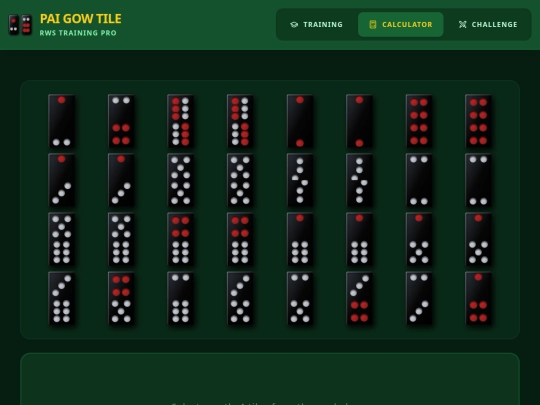Screen dimensions: 540x405
Task: Pick the all-white 2-6 tile
Action: [x=180, y=299]
